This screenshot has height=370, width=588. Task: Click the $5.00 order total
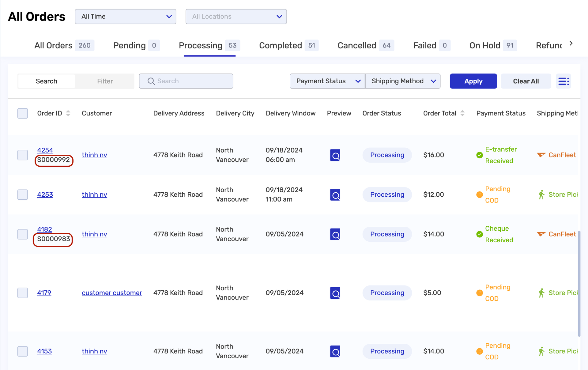pyautogui.click(x=432, y=293)
